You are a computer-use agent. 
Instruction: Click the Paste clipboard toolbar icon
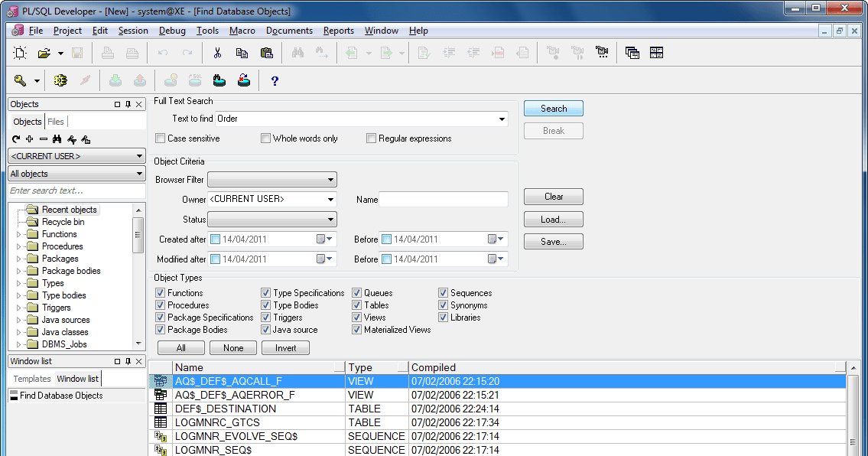pyautogui.click(x=266, y=53)
